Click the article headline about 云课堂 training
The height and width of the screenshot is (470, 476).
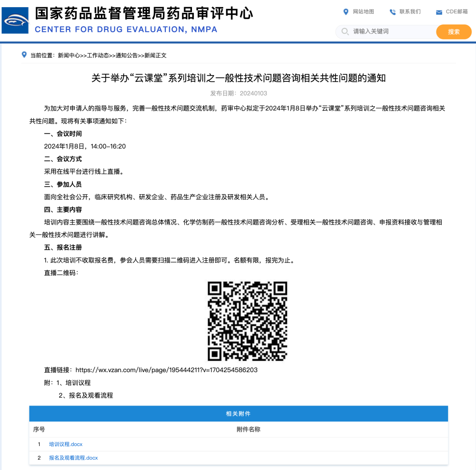click(238, 78)
